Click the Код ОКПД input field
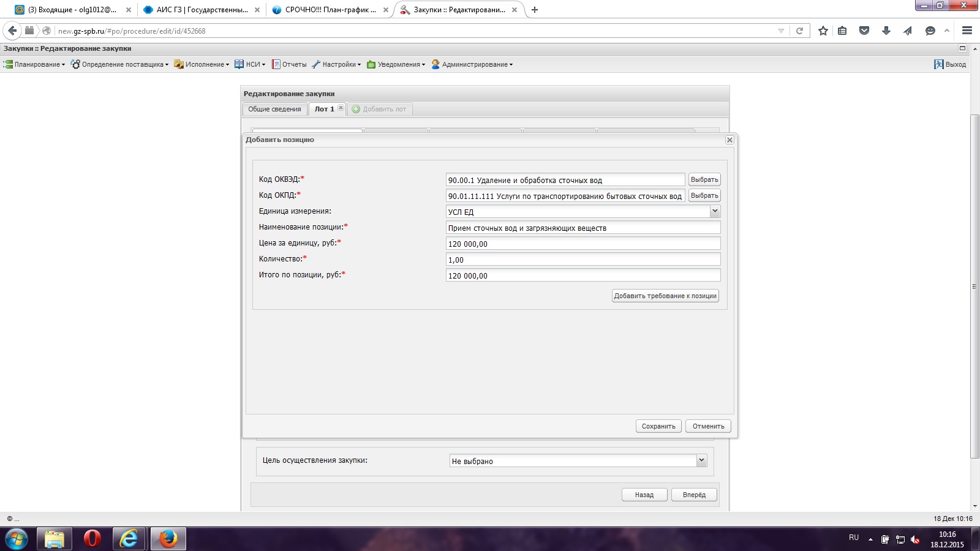This screenshot has height=551, width=980. [x=565, y=196]
